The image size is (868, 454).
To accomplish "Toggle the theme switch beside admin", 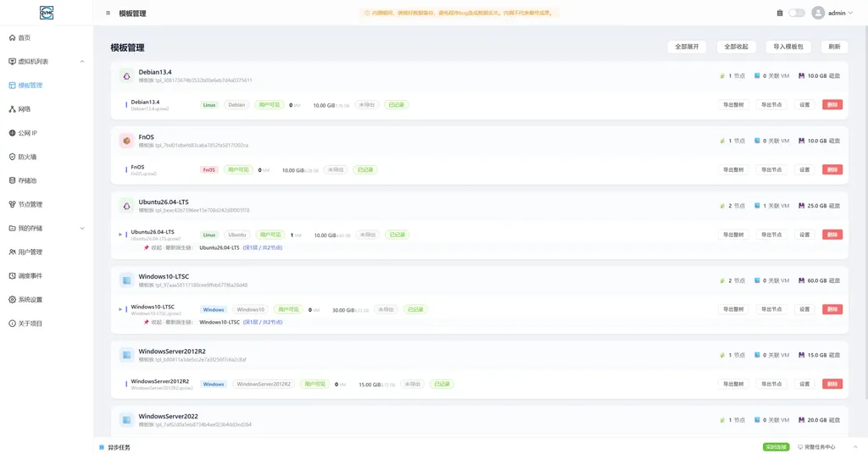I will 797,13.
